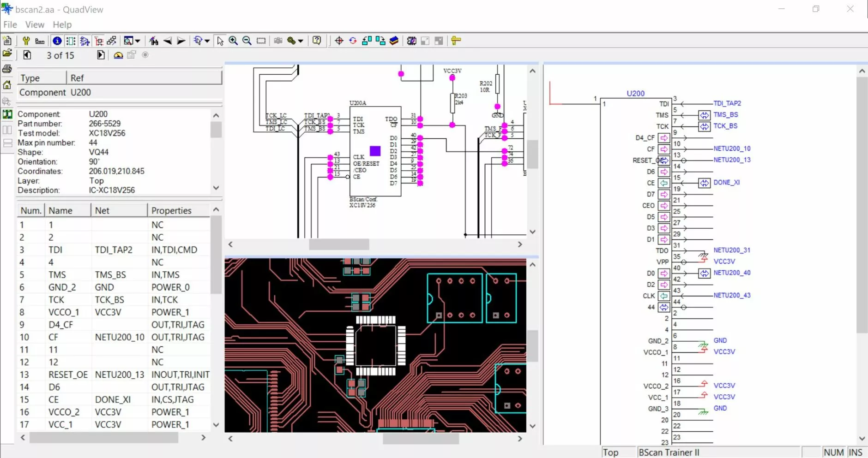Screen dimensions: 868x458
Task: Click the Name column header in pin table
Action: (68, 210)
